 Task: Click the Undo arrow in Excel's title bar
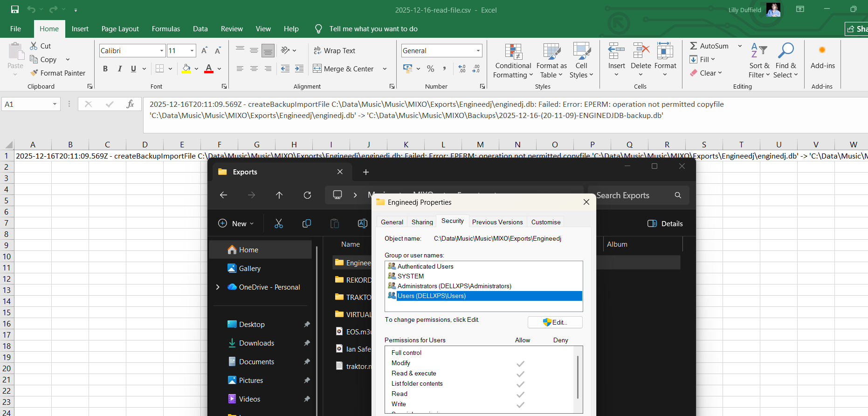click(31, 9)
